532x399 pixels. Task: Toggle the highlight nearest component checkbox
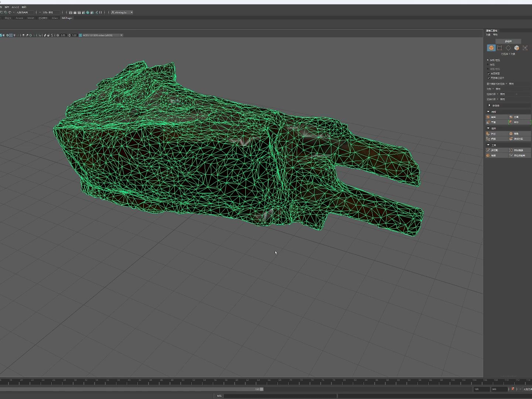pyautogui.click(x=488, y=78)
